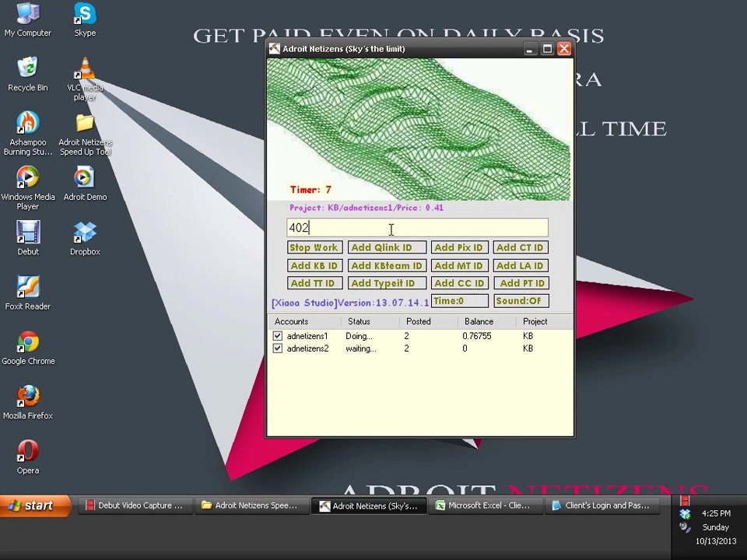This screenshot has width=747, height=560.
Task: Click the Adroit Netizens title bar app icon
Action: pos(275,48)
